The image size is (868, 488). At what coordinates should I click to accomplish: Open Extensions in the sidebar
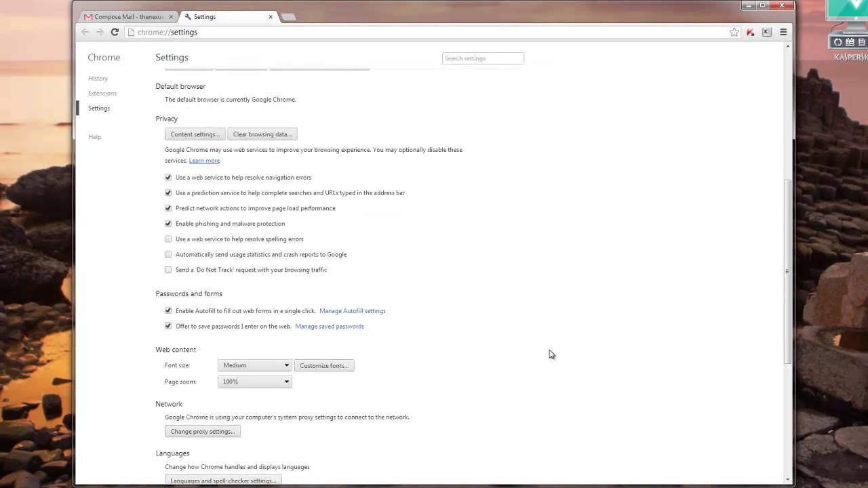[102, 94]
